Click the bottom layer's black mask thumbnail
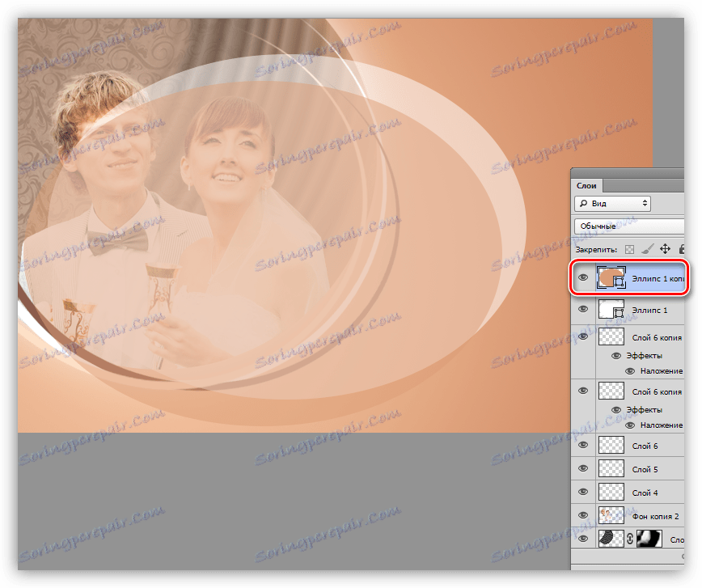 pyautogui.click(x=649, y=539)
